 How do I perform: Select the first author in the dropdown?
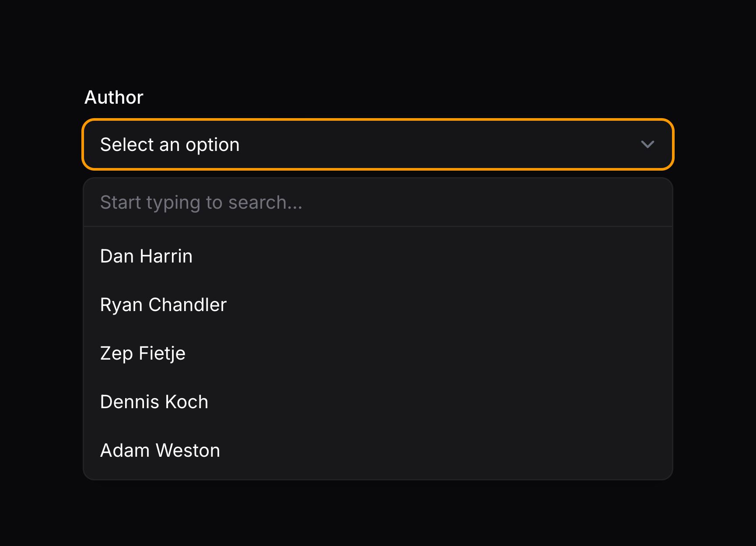(x=147, y=256)
